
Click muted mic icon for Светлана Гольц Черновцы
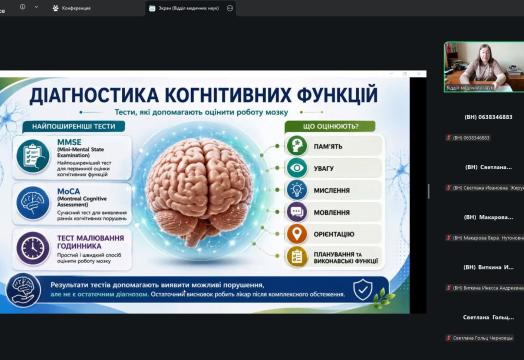pyautogui.click(x=449, y=338)
